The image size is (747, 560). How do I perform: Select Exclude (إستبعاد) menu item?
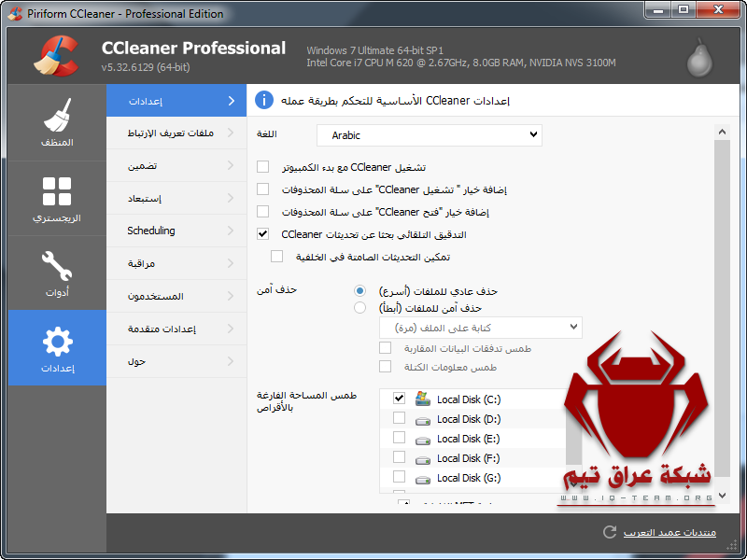[x=176, y=198]
